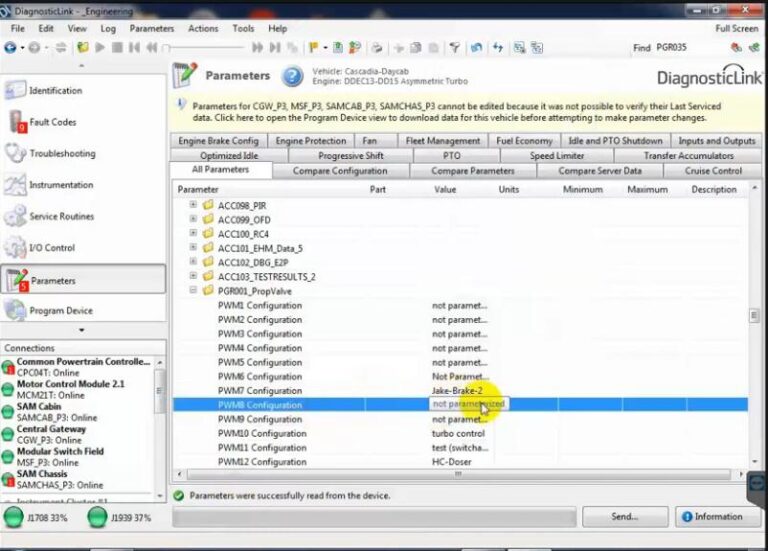The image size is (768, 551).
Task: Click the vertical scrollbar thumb of parameters
Action: click(754, 315)
